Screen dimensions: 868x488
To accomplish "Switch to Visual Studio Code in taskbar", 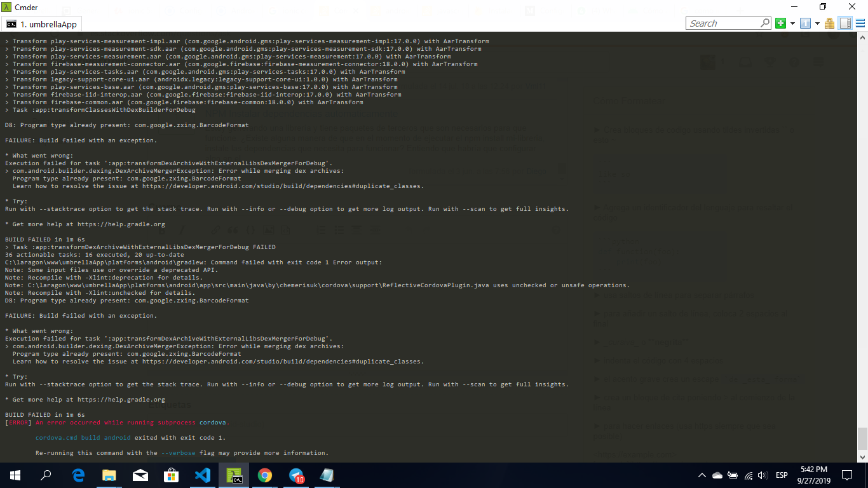I will tap(203, 475).
